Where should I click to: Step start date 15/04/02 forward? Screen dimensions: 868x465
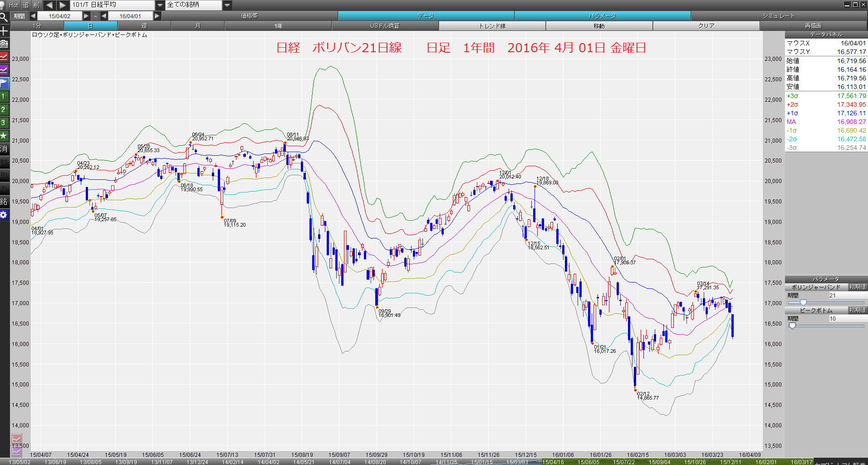coord(86,16)
